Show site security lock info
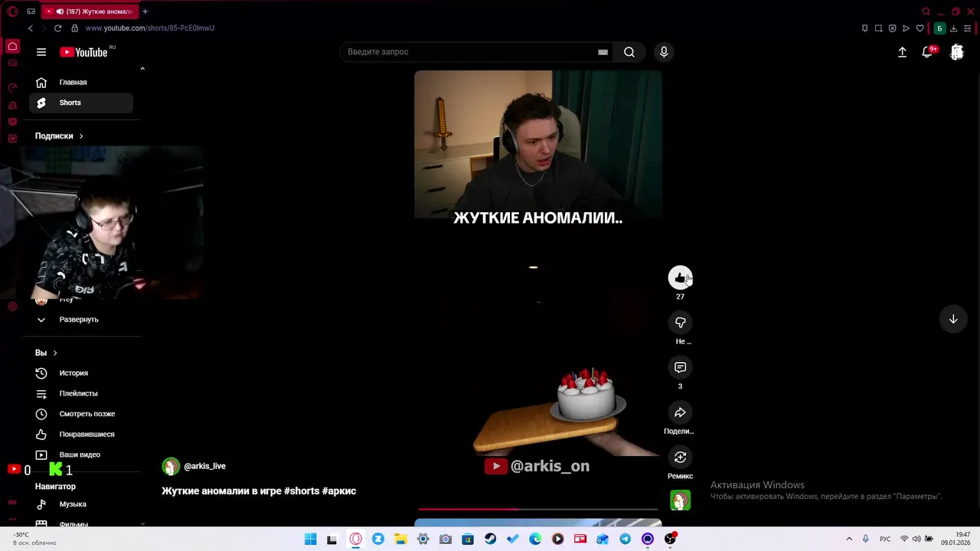The width and height of the screenshot is (980, 551). pos(74,28)
